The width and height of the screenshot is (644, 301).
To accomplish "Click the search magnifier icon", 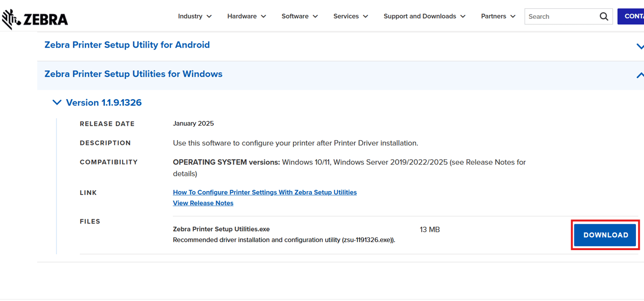I will pos(604,16).
